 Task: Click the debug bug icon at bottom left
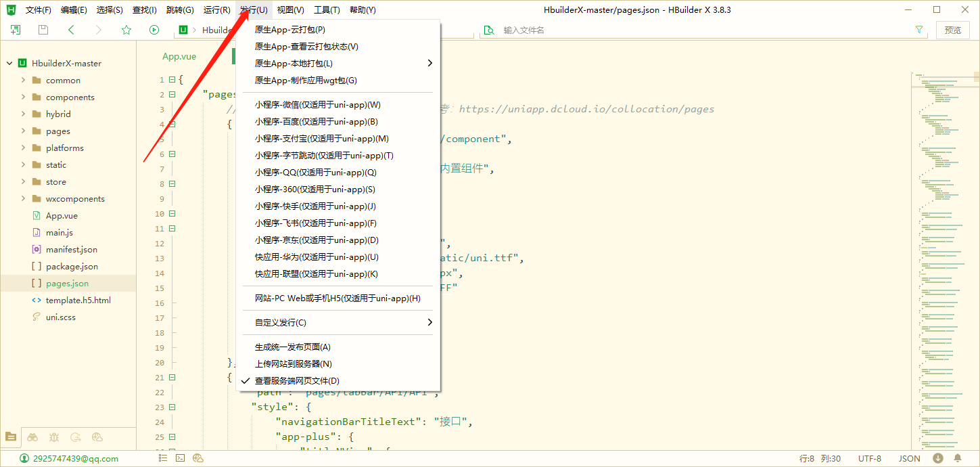coord(54,437)
